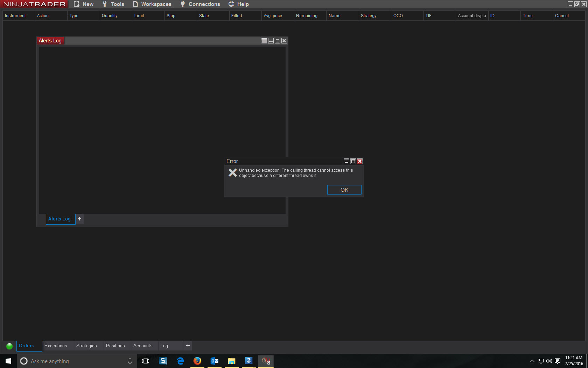Screen dimensions: 588x368
Task: Click the green connection status indicator
Action: [x=9, y=346]
